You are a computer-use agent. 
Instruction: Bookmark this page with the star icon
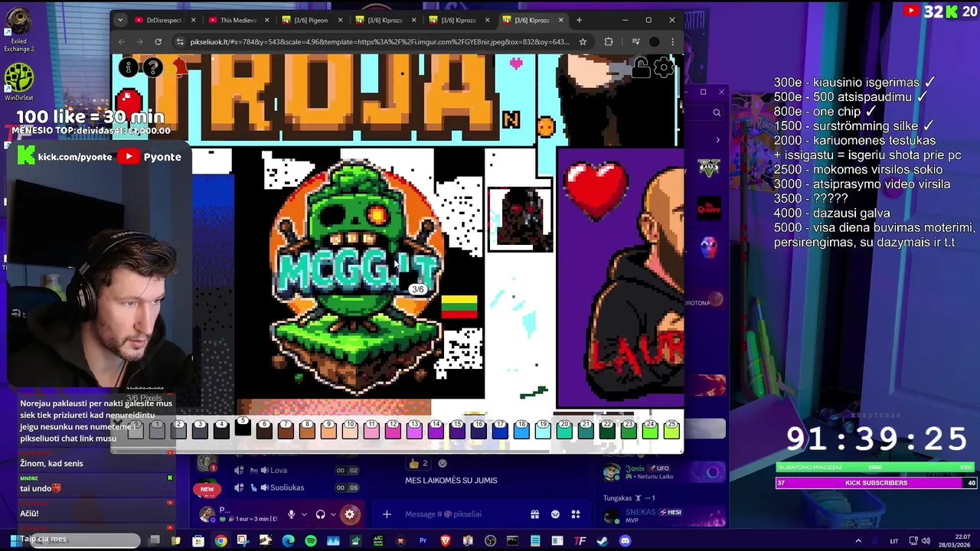pos(583,42)
